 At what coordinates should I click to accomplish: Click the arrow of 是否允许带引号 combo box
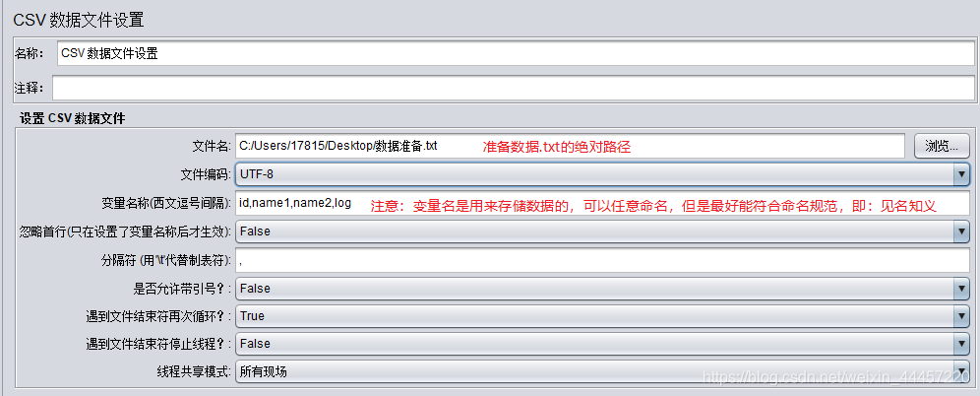point(961,289)
